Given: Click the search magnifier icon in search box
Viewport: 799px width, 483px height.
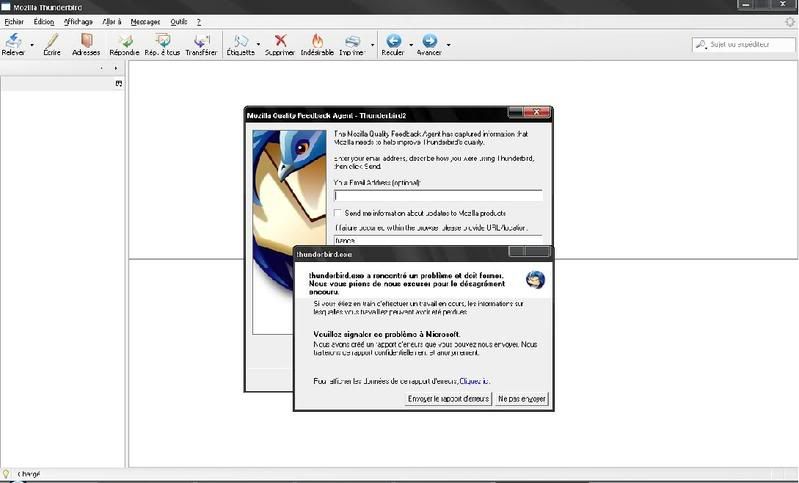Looking at the screenshot, I should point(701,45).
